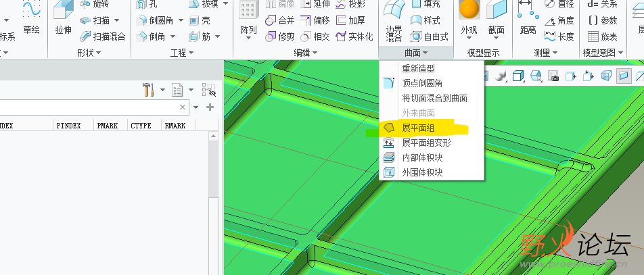
Task: Select the 投影 project tool
Action: [x=350, y=4]
